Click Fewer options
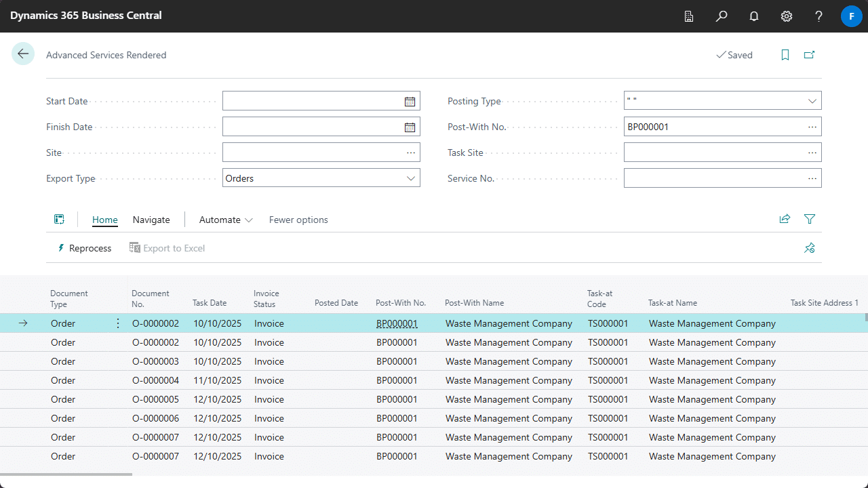Screen dimensions: 868x488 pyautogui.click(x=298, y=220)
